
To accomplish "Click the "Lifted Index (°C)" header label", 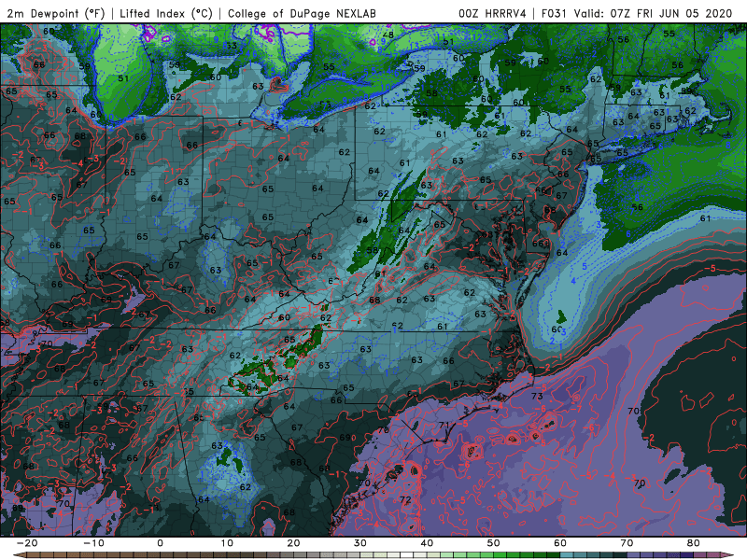I will [x=166, y=13].
